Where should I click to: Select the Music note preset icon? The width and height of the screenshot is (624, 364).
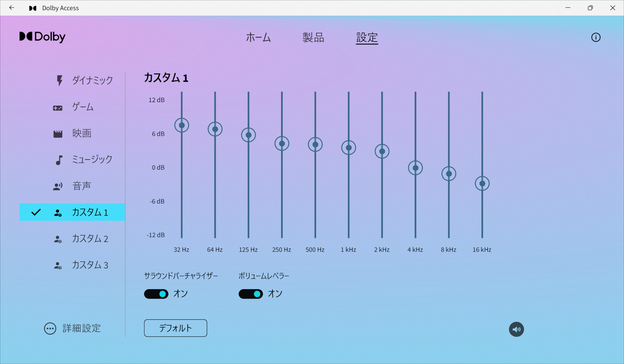click(59, 160)
